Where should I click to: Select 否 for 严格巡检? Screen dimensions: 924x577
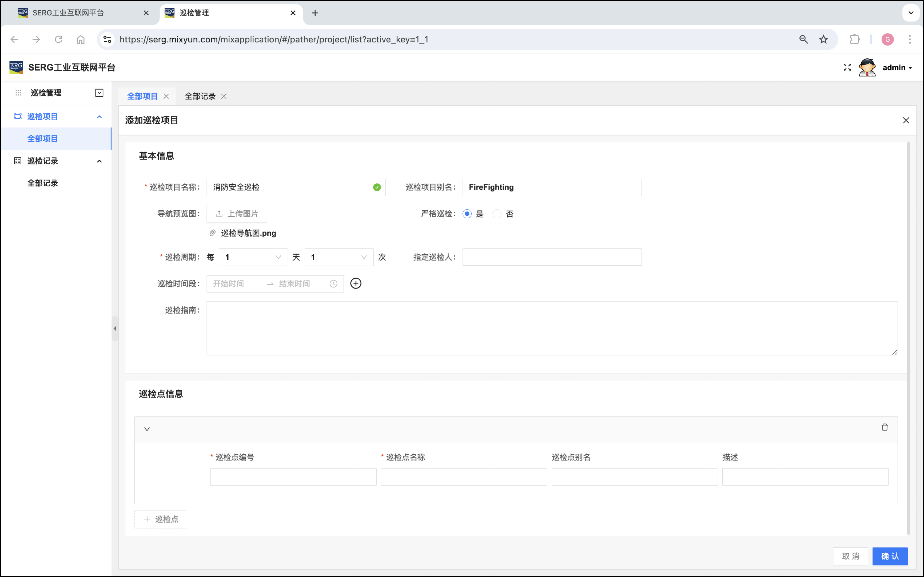point(497,214)
